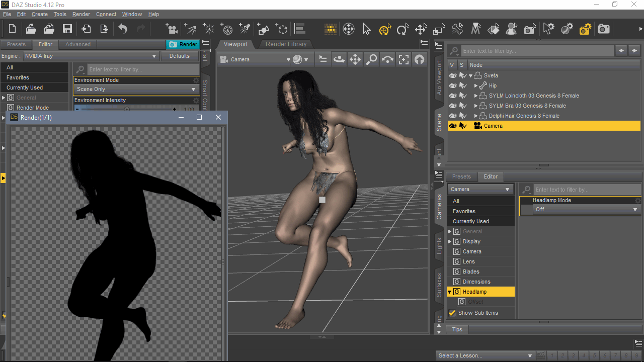This screenshot has height=362, width=644.
Task: Click the New file icon
Action: pyautogui.click(x=12, y=29)
